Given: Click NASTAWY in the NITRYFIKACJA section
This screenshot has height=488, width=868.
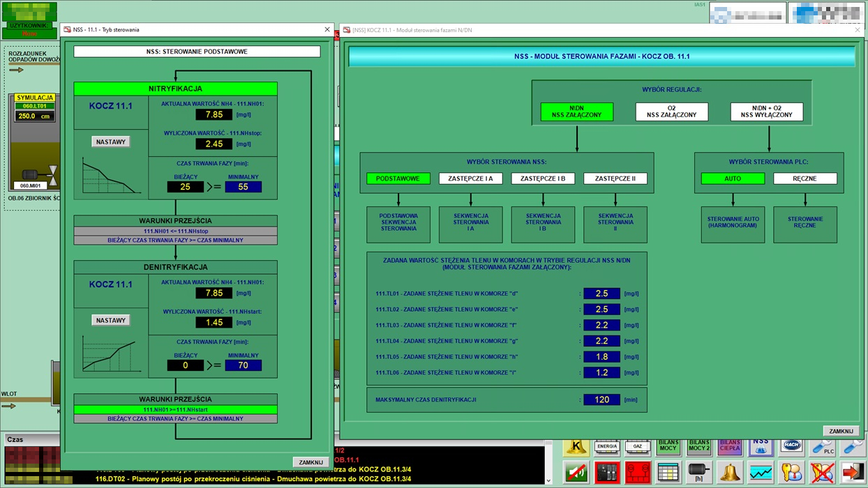Looking at the screenshot, I should (111, 142).
